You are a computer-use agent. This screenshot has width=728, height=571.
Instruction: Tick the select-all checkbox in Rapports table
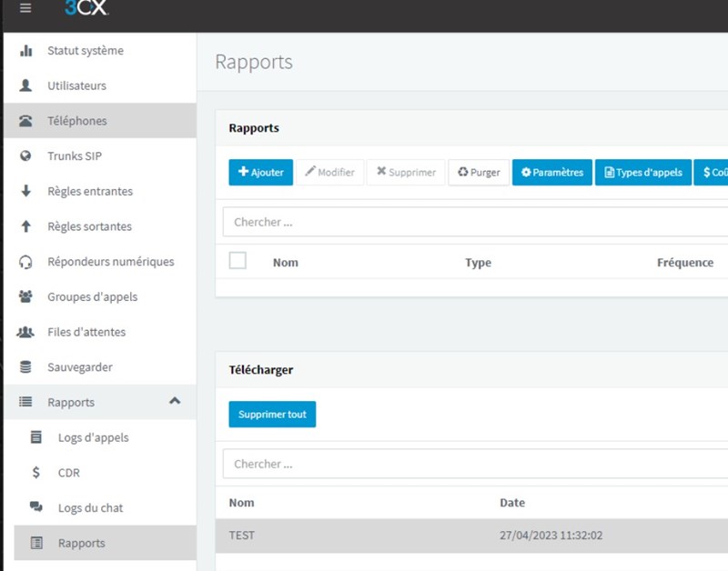click(x=238, y=261)
